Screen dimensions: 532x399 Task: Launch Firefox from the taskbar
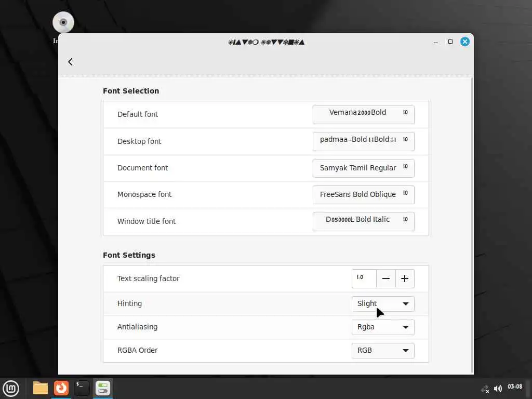tap(61, 388)
